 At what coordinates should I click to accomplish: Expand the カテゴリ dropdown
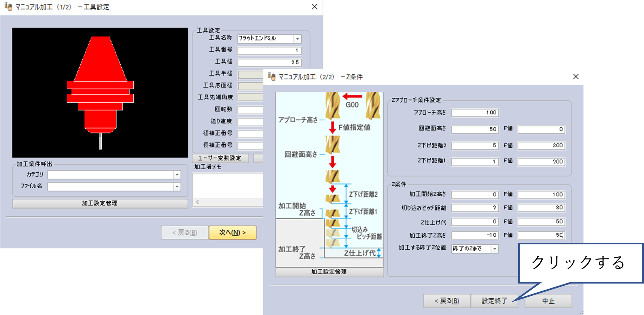(177, 175)
